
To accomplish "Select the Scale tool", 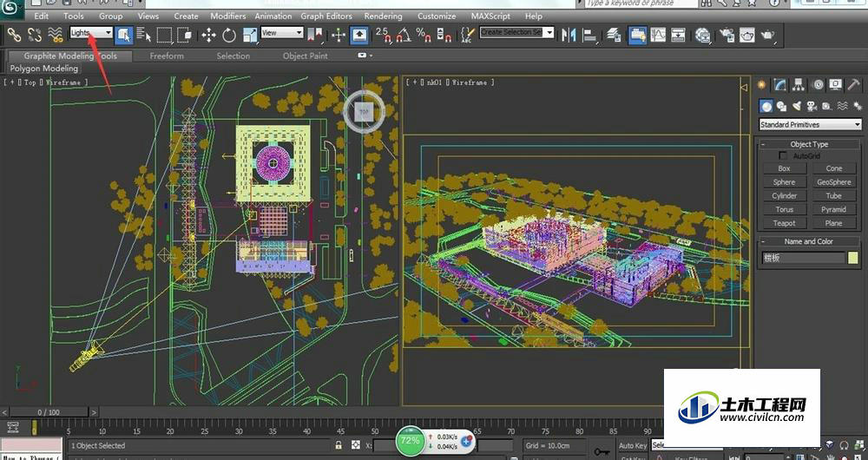I will [250, 36].
